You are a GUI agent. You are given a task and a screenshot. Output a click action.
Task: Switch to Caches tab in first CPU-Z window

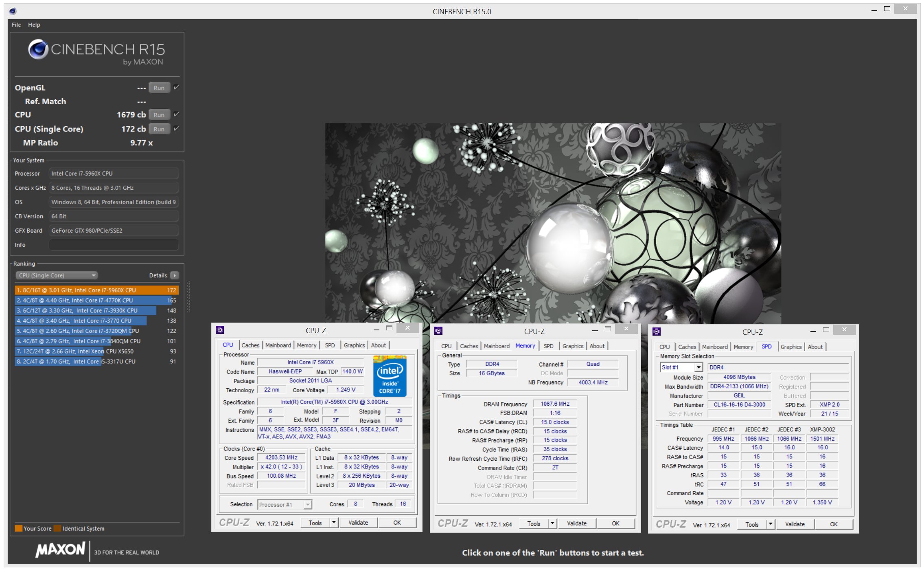pyautogui.click(x=250, y=345)
